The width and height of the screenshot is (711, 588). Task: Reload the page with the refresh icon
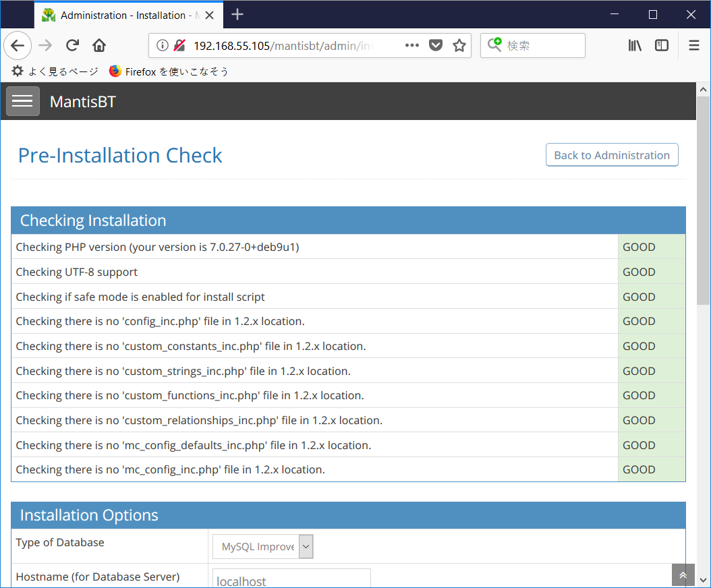72,45
